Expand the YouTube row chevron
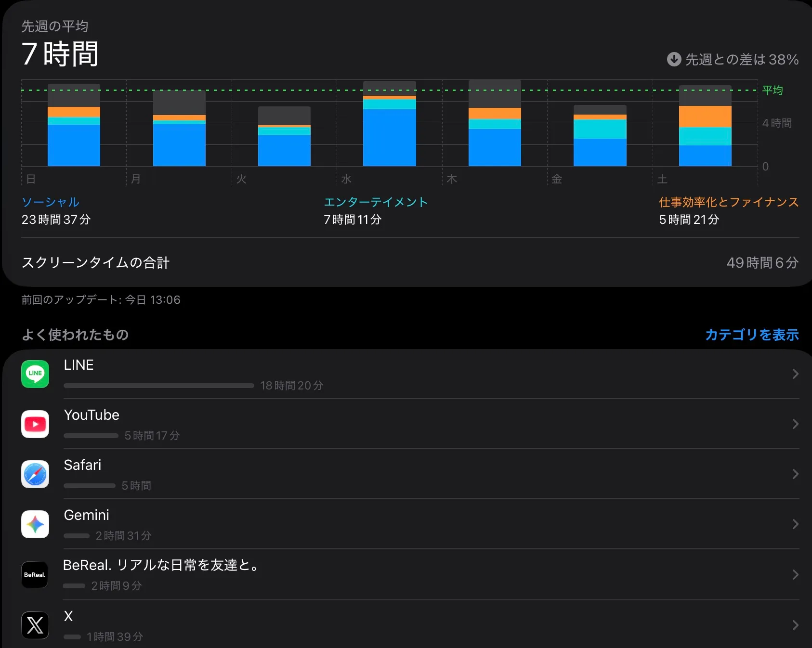Viewport: 812px width, 648px height. (795, 424)
